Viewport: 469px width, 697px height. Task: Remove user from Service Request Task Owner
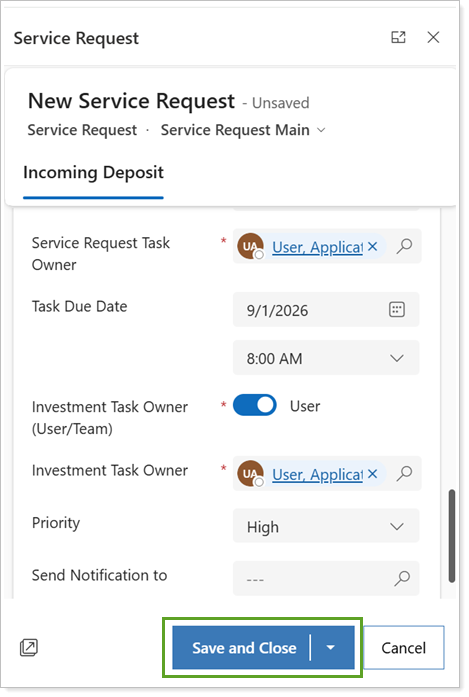pos(373,246)
